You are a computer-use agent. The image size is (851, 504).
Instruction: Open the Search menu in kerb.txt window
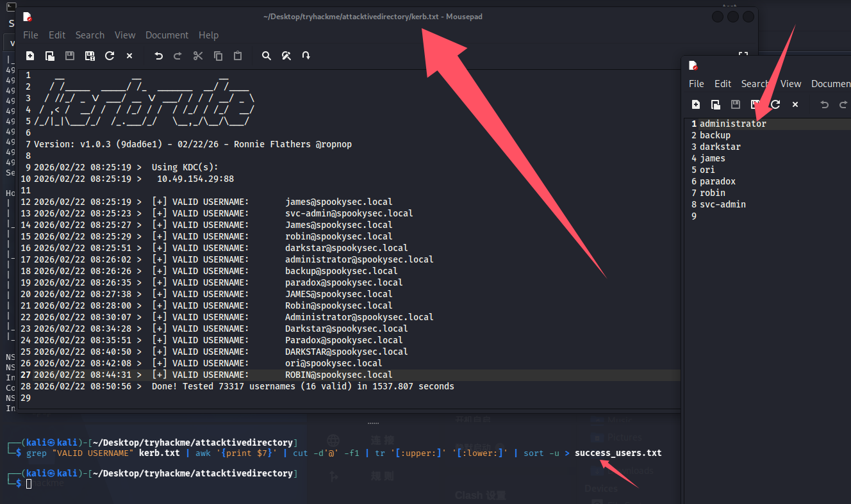click(90, 35)
